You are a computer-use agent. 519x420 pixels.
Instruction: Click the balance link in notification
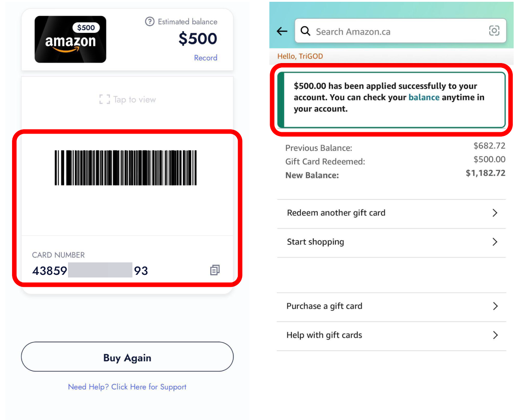[x=424, y=97]
